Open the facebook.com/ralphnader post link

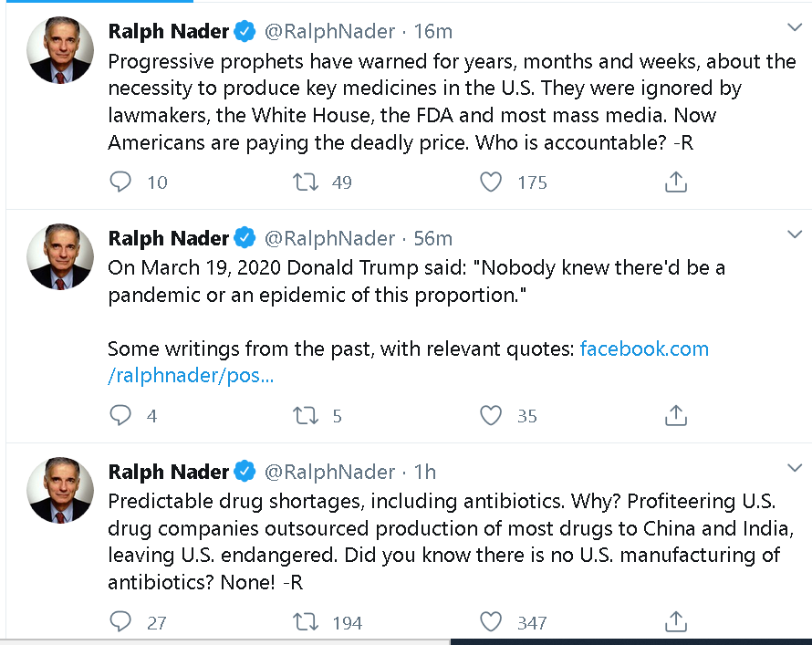tap(408, 362)
